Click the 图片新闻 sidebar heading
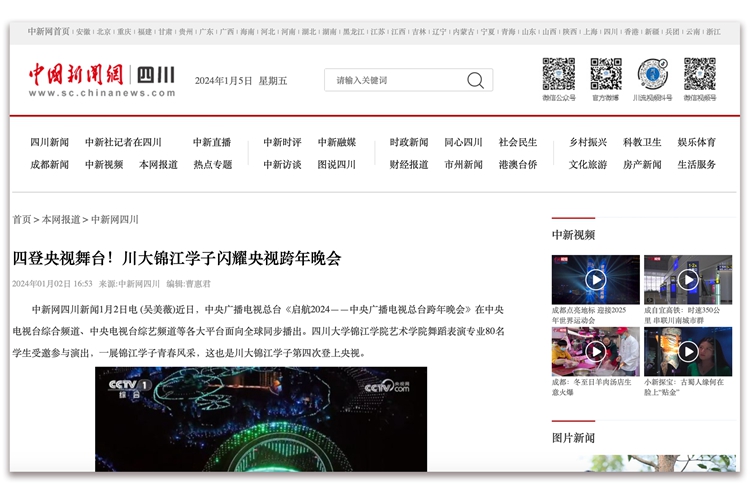750x500 pixels. pos(574,438)
